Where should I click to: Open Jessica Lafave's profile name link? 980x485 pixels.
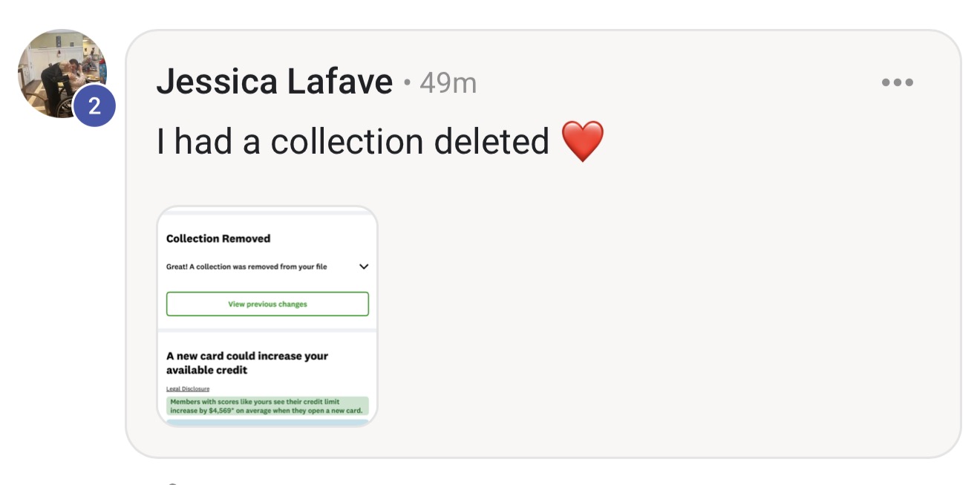[x=274, y=82]
